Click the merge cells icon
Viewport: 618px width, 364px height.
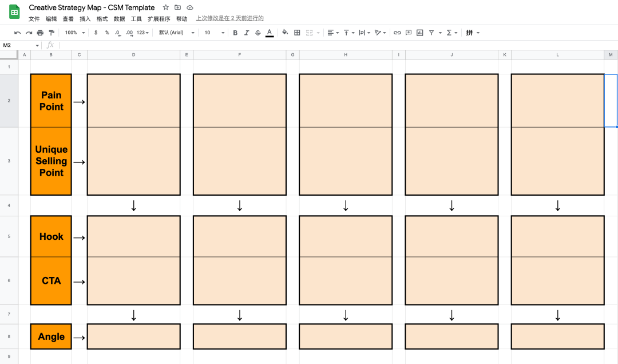(310, 33)
